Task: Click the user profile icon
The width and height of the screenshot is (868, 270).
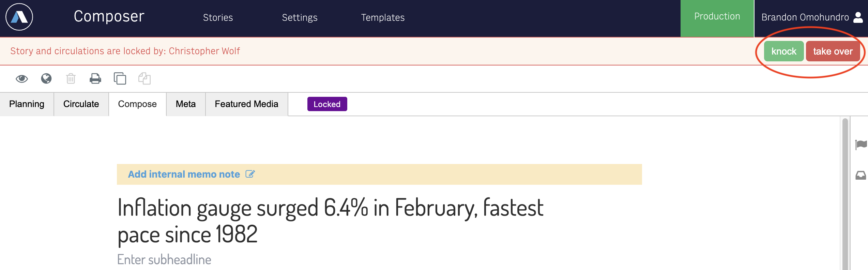Action: tap(858, 17)
